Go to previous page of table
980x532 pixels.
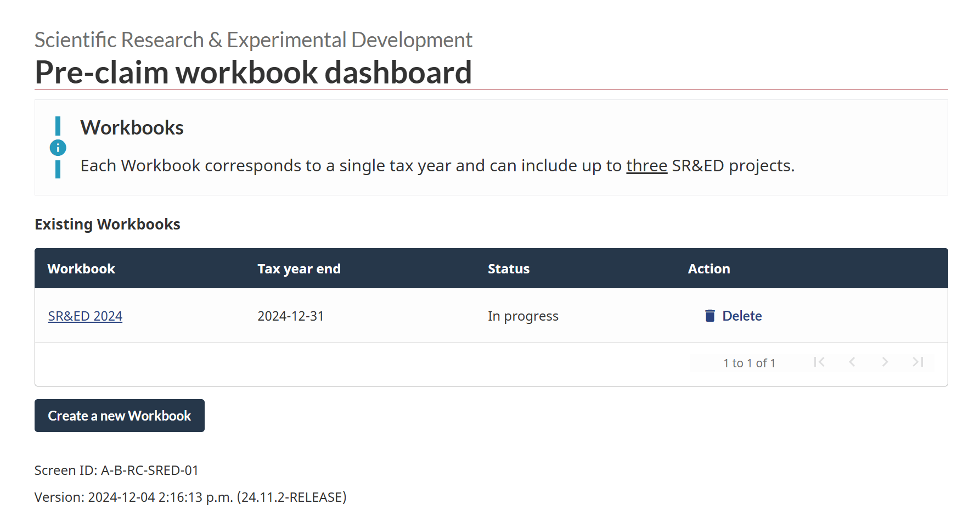pyautogui.click(x=852, y=362)
